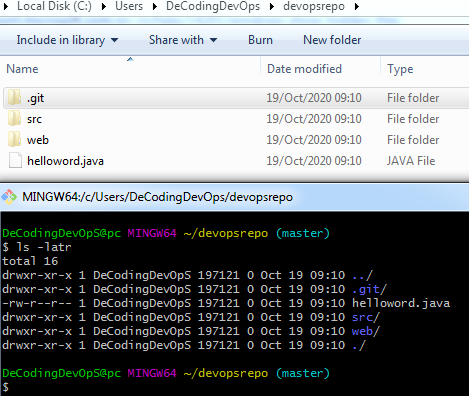The image size is (469, 396).
Task: Click the Burn toolbar button
Action: (x=260, y=40)
